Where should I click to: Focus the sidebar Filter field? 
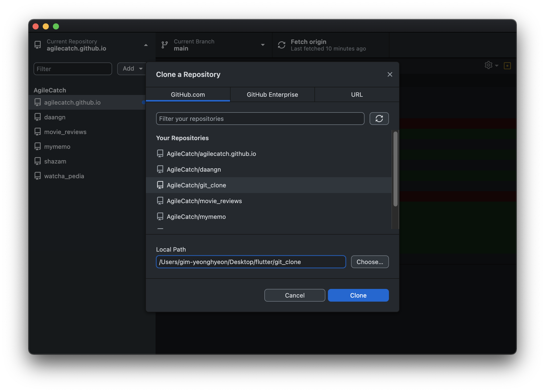point(73,69)
